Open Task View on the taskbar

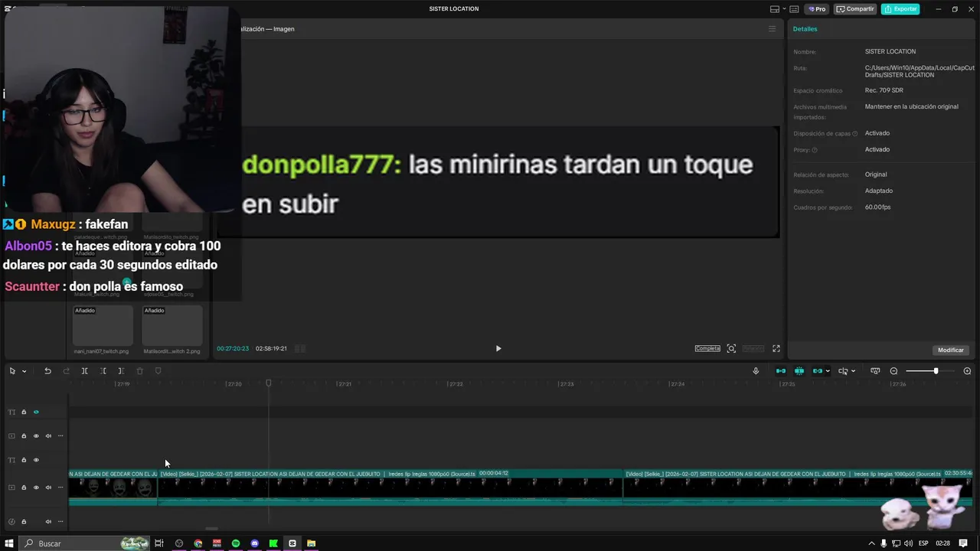pos(159,543)
